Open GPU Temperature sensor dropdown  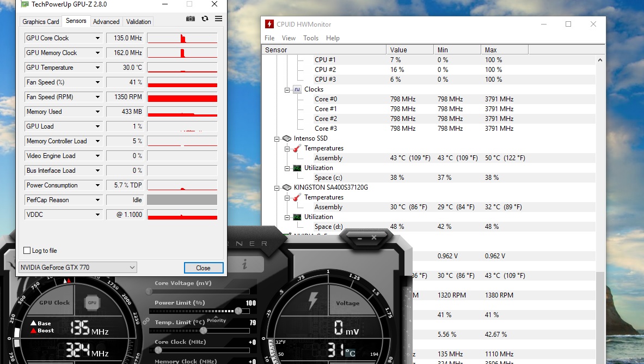(98, 68)
